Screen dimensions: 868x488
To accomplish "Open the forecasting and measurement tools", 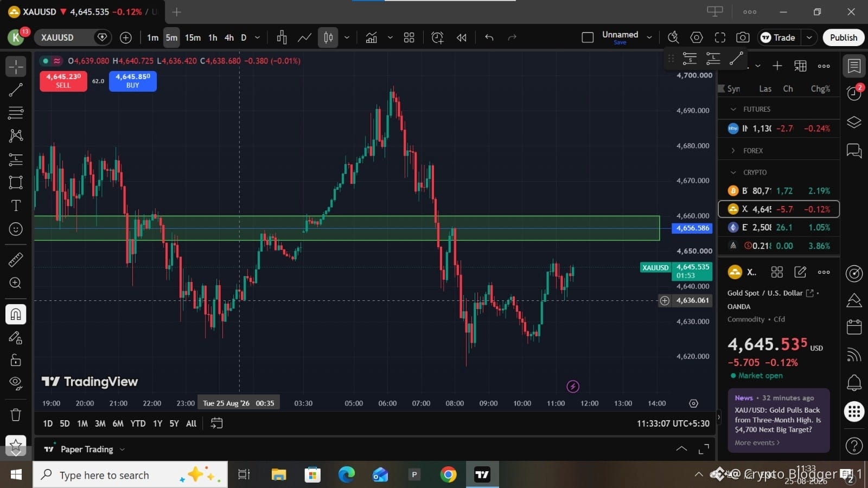I will tap(16, 159).
